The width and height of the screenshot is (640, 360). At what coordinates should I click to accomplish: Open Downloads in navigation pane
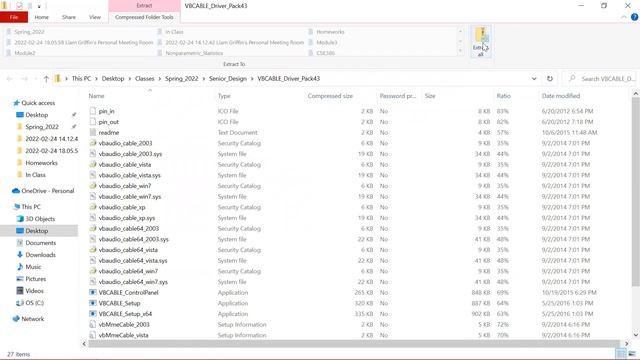coord(40,255)
